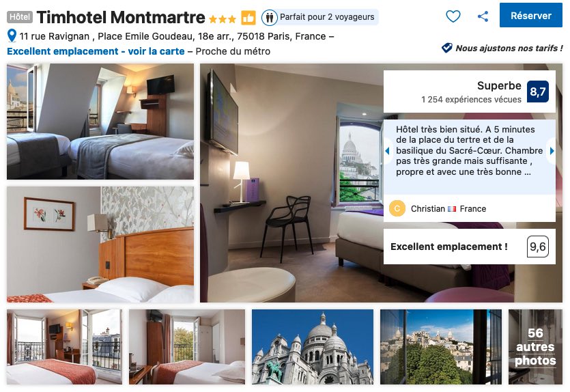
Task: Click the blue map pin icon
Action: (x=12, y=36)
